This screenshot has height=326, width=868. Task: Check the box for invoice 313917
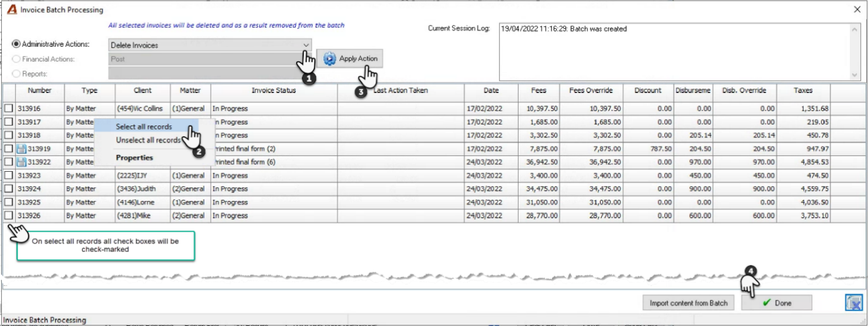9,122
